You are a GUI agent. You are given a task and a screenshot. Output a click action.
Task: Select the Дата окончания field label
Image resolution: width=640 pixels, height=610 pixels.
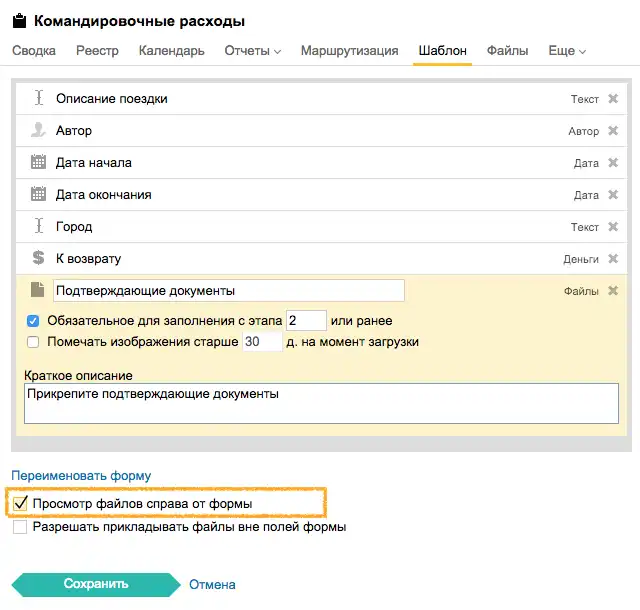(x=104, y=195)
